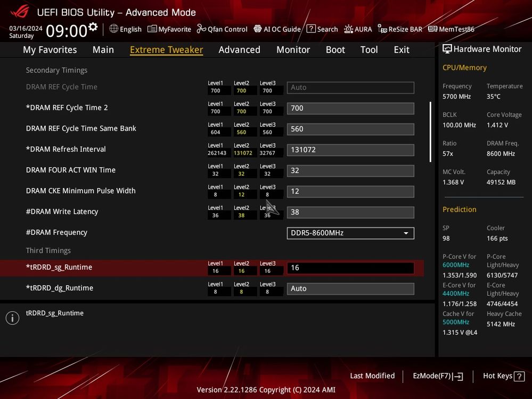Click the ReSize BAR icon

coord(382,29)
